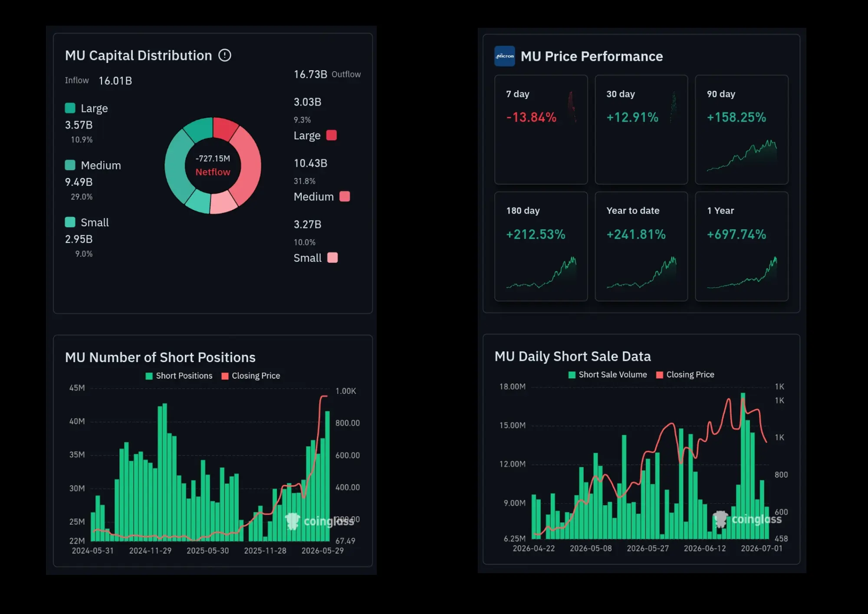Click the +12.91% thirty day change
Image resolution: width=868 pixels, height=614 pixels.
632,117
